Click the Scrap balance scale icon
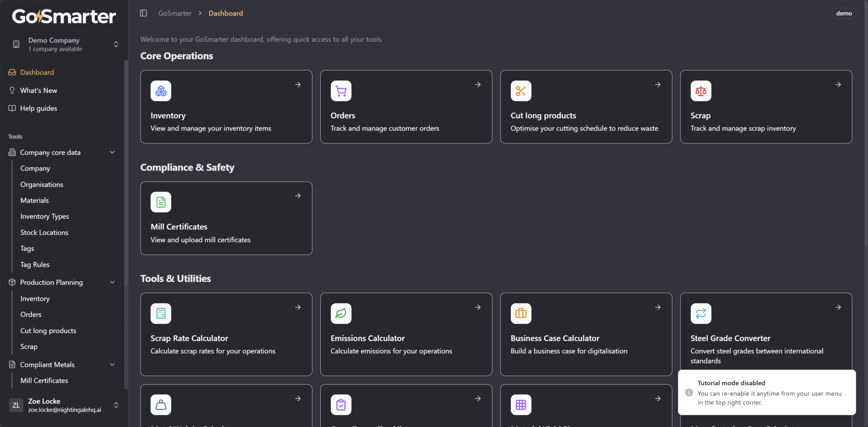This screenshot has height=427, width=868. tap(701, 91)
